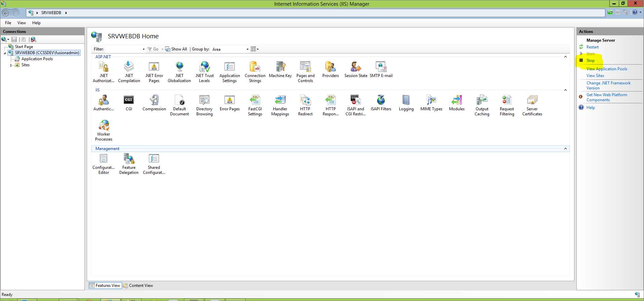Select Start Page in Connections
Viewport: 644px width, 301px height.
pos(24,47)
